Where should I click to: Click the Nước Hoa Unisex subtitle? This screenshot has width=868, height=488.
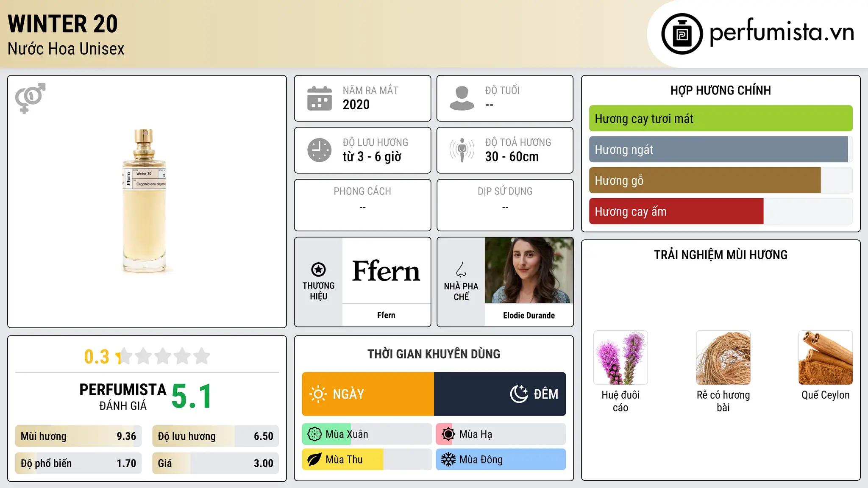[66, 49]
